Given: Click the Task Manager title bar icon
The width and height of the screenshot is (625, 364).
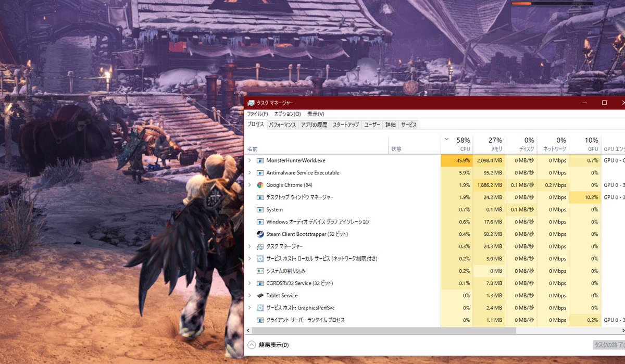Looking at the screenshot, I should coord(251,103).
